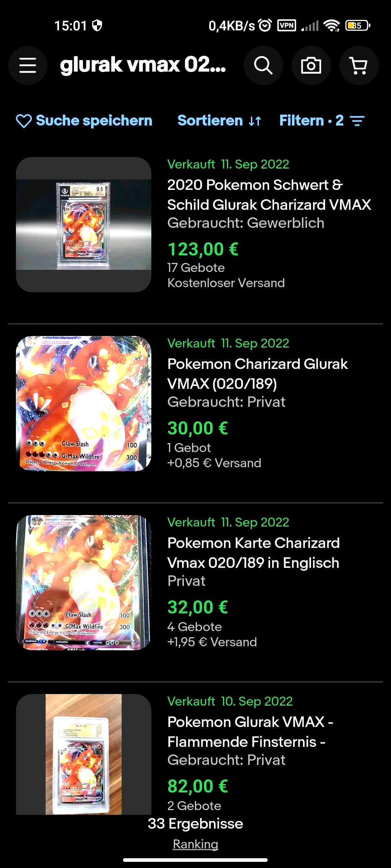Open the Sortieren sort options
The image size is (391, 868).
click(219, 120)
